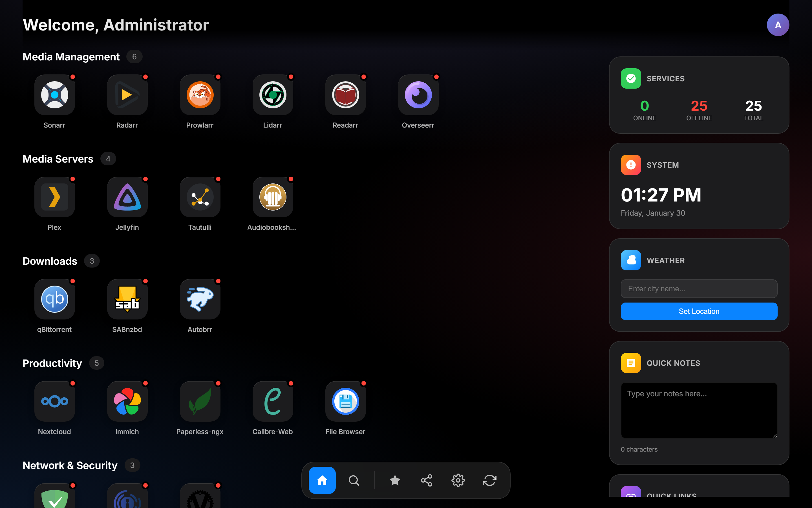This screenshot has width=812, height=508.
Task: Click the Home button in the dock
Action: pyautogui.click(x=322, y=480)
